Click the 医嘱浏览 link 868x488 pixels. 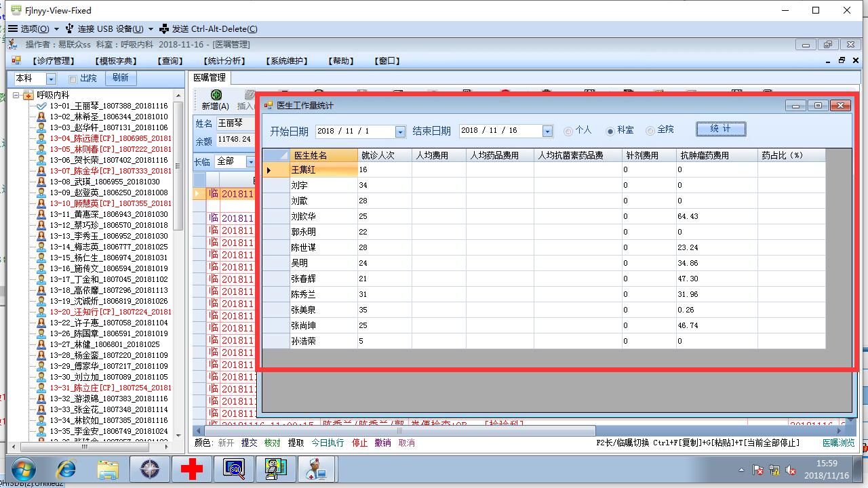pyautogui.click(x=839, y=443)
